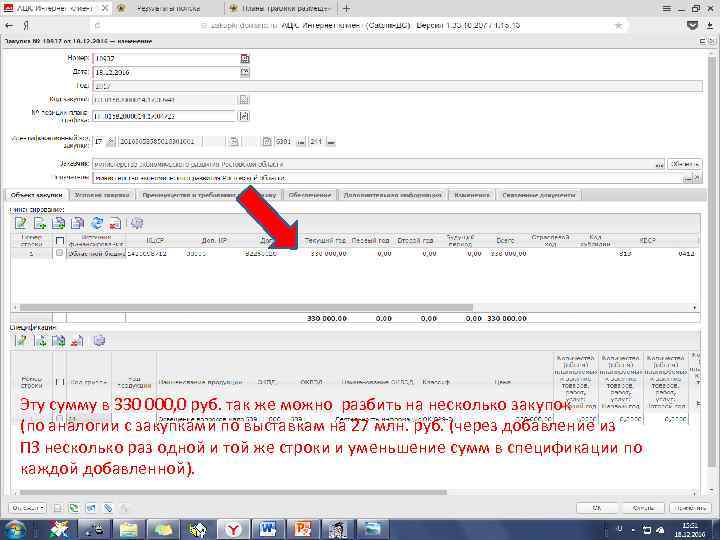The height and width of the screenshot is (540, 720).
Task: Click the red delete row icon in the financing toolbar
Action: coord(115,223)
